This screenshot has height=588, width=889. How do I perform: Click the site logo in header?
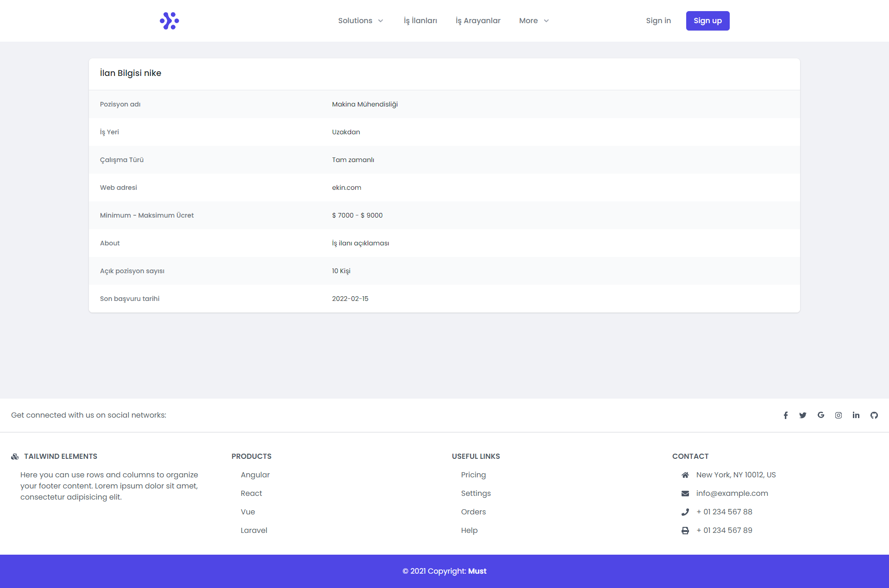169,20
